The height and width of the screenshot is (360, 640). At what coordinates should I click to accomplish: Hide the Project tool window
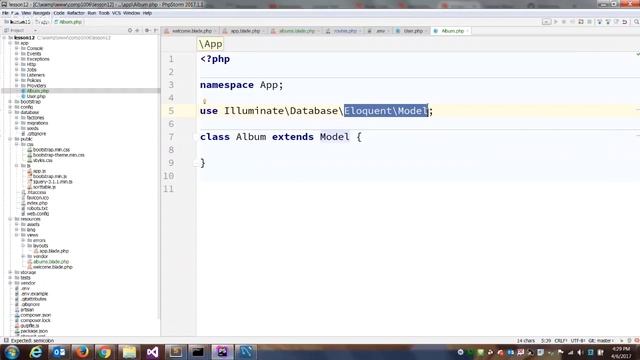point(156,31)
